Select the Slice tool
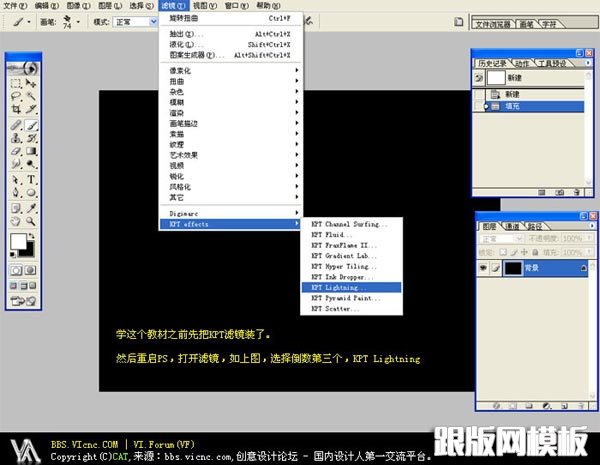Image resolution: width=600 pixels, height=465 pixels. (x=31, y=109)
